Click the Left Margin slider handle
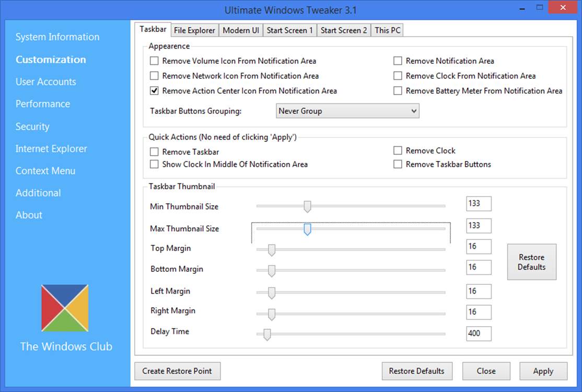The height and width of the screenshot is (392, 582). coord(272,293)
